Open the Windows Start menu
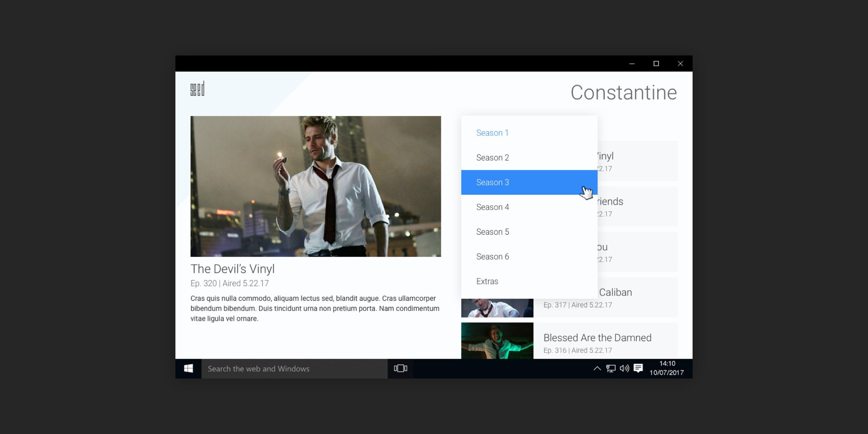 point(188,368)
